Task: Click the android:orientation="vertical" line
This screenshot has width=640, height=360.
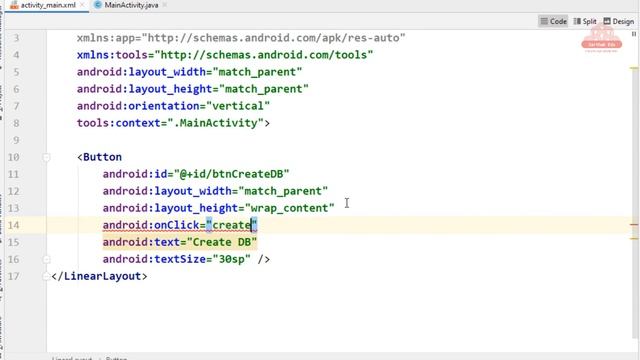Action: 173,106
